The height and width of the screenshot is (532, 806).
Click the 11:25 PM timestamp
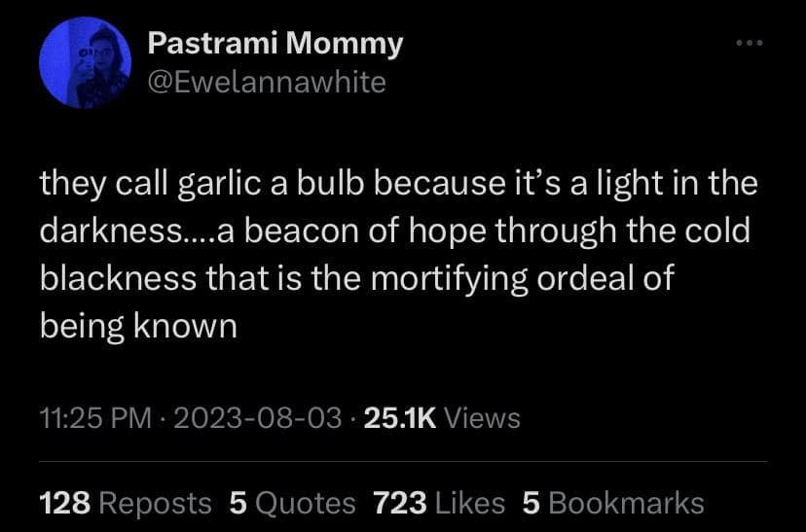(96, 418)
